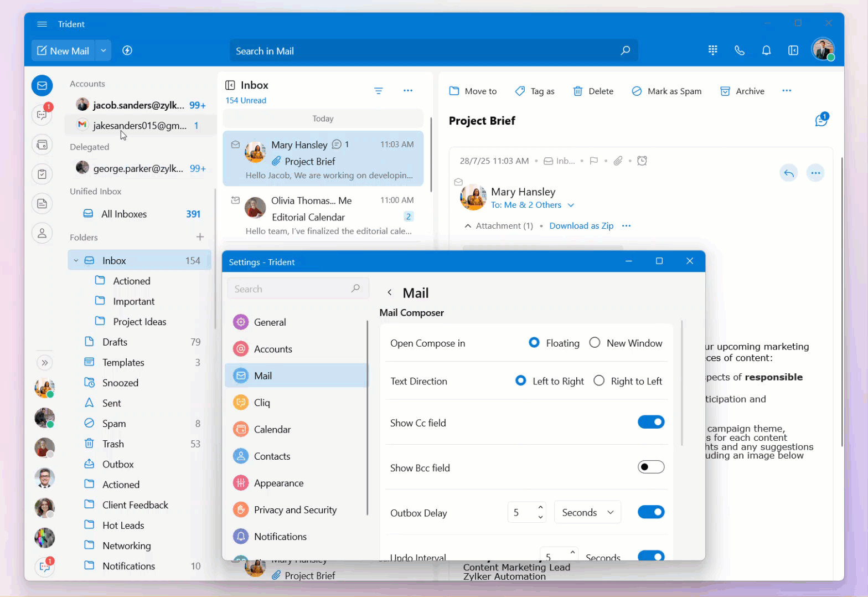The height and width of the screenshot is (597, 868).
Task: Add a new folder with plus icon
Action: [x=200, y=237]
